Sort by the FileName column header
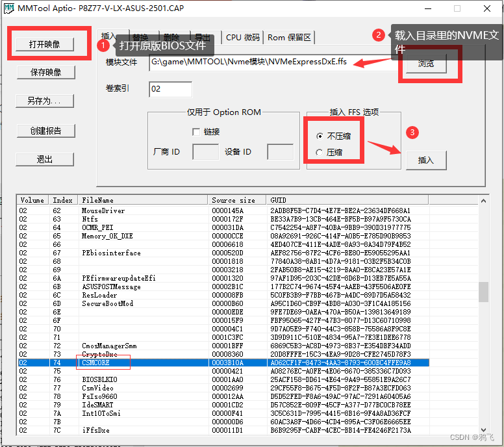 coord(143,200)
